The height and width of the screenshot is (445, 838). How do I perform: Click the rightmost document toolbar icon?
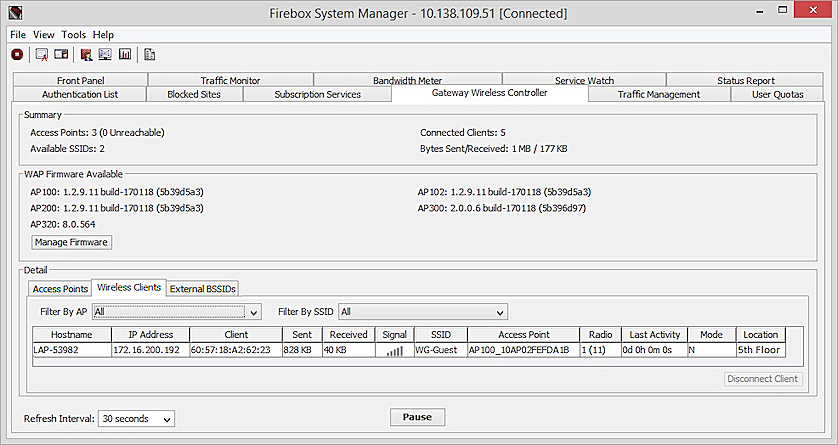(x=149, y=55)
